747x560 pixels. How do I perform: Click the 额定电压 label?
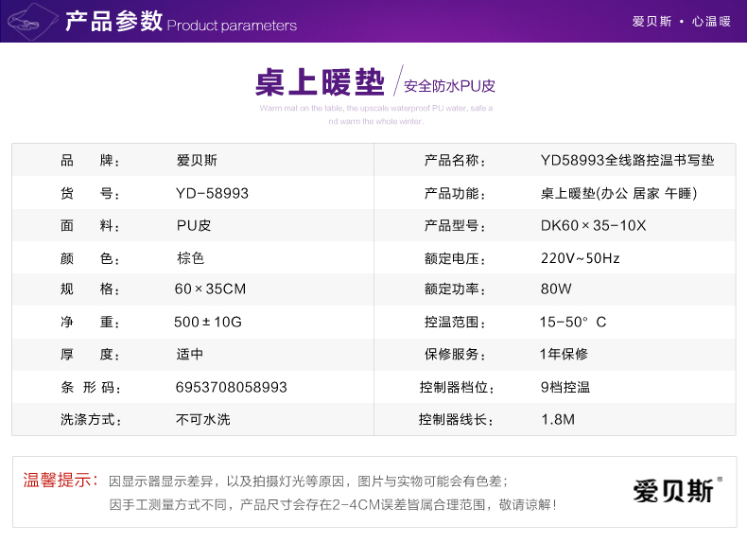coord(455,258)
